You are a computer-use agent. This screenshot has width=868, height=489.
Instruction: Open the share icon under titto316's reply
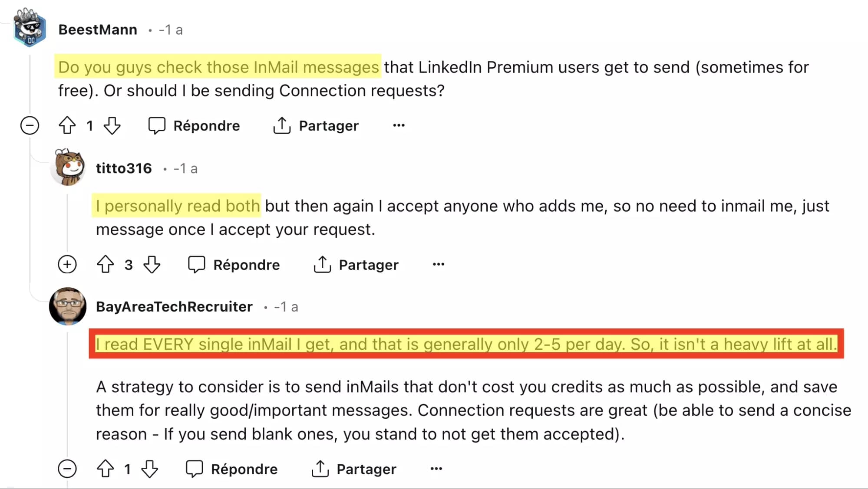pyautogui.click(x=322, y=264)
